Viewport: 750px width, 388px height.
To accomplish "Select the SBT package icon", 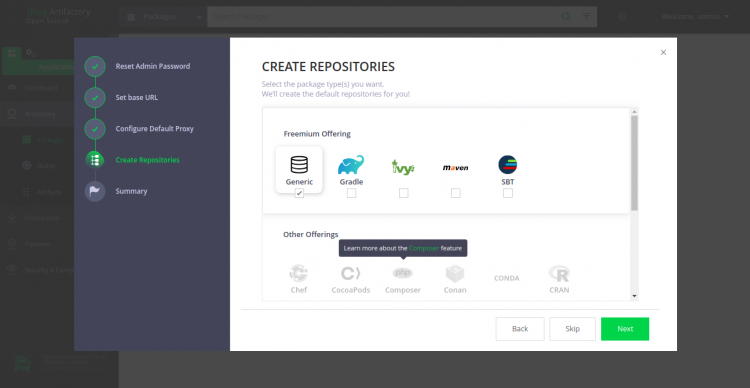I will tap(507, 165).
